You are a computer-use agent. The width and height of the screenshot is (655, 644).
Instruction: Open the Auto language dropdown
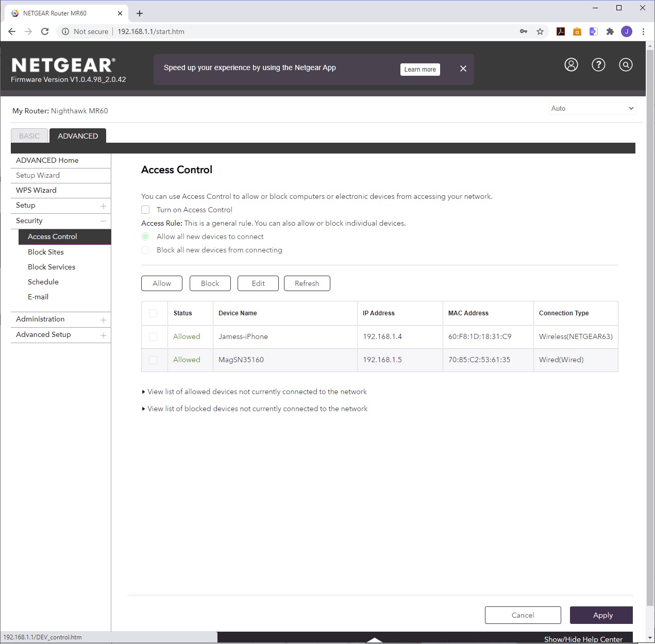(592, 108)
